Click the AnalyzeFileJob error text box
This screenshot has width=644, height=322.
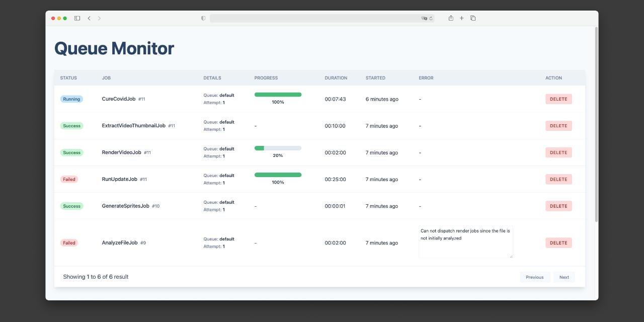click(x=465, y=242)
